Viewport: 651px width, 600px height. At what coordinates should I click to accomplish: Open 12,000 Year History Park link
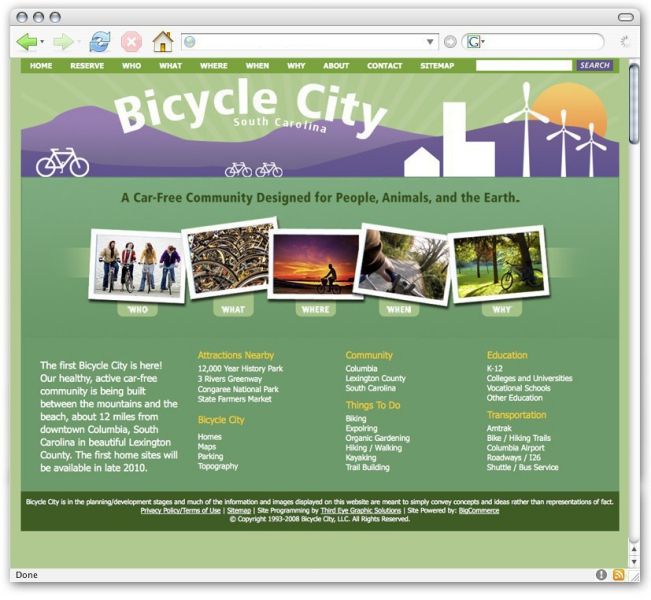pos(240,368)
